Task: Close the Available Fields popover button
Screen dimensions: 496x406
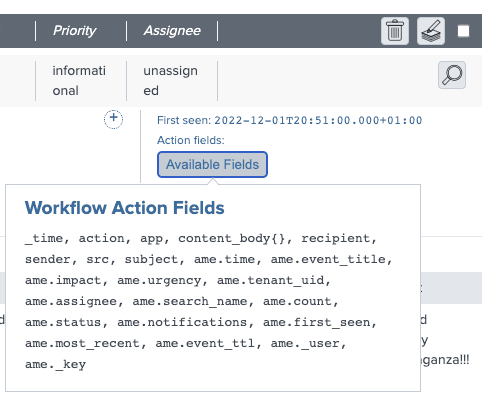Action: click(x=212, y=164)
